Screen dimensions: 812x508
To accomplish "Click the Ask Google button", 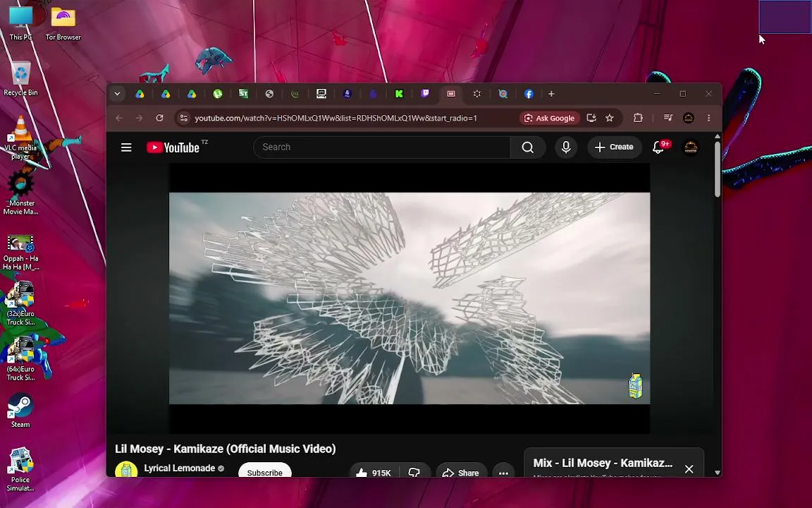I will pyautogui.click(x=550, y=119).
